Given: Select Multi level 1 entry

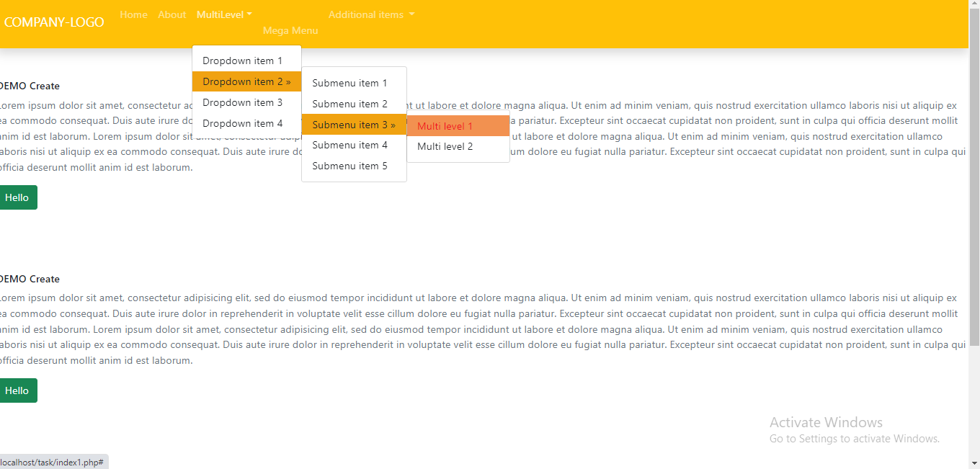Looking at the screenshot, I should 445,126.
